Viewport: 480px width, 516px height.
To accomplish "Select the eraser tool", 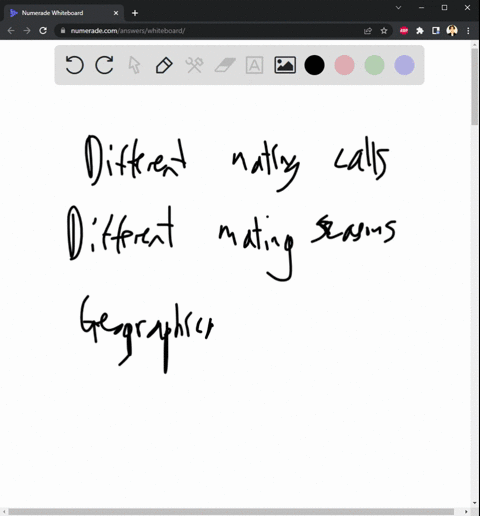I will click(x=225, y=65).
